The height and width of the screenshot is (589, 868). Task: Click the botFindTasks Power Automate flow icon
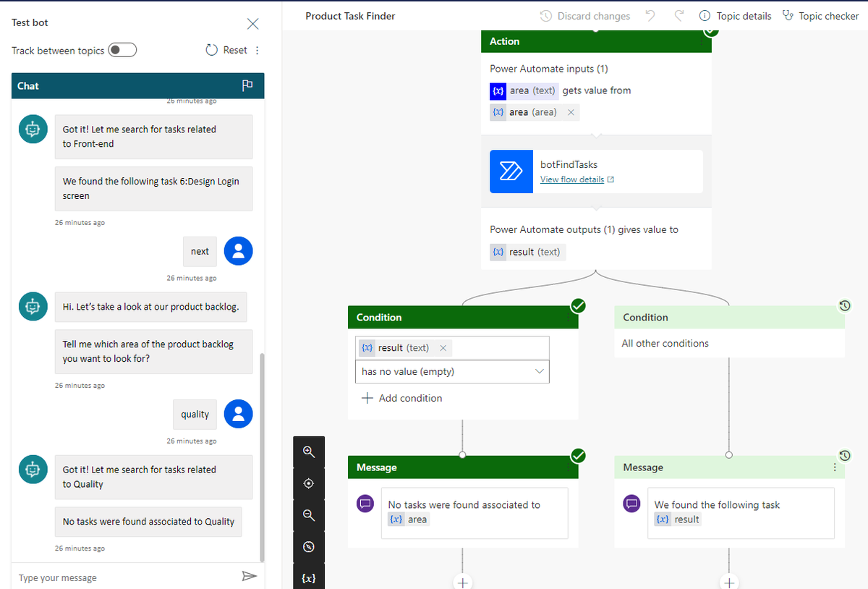click(x=511, y=171)
